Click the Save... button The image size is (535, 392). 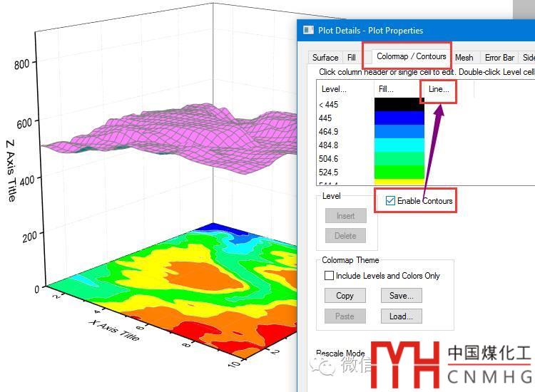click(x=401, y=296)
